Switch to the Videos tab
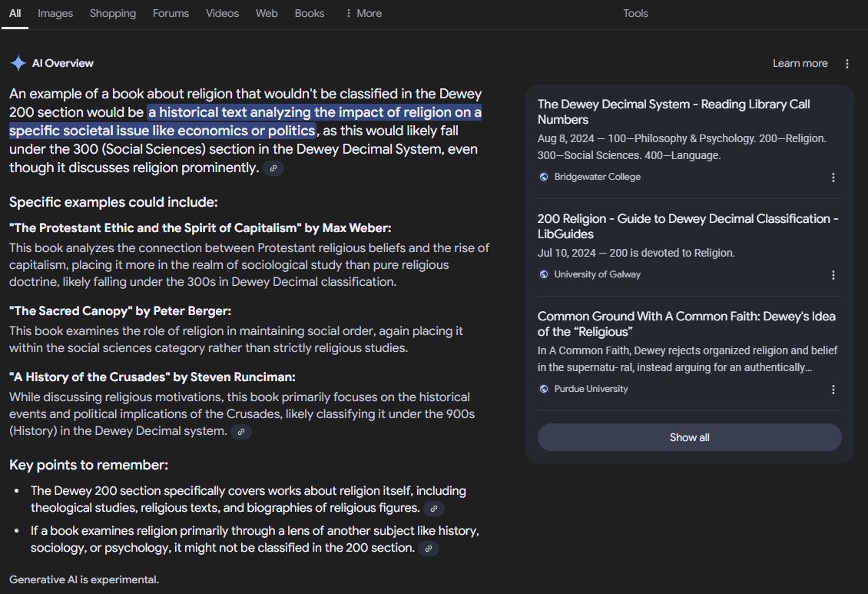Viewport: 868px width, 594px height. pos(222,13)
